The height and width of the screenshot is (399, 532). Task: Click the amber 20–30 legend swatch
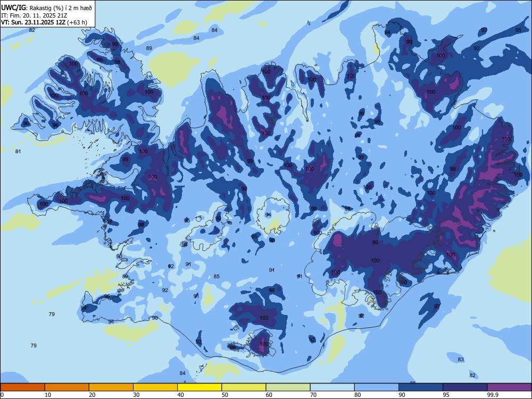(x=111, y=387)
